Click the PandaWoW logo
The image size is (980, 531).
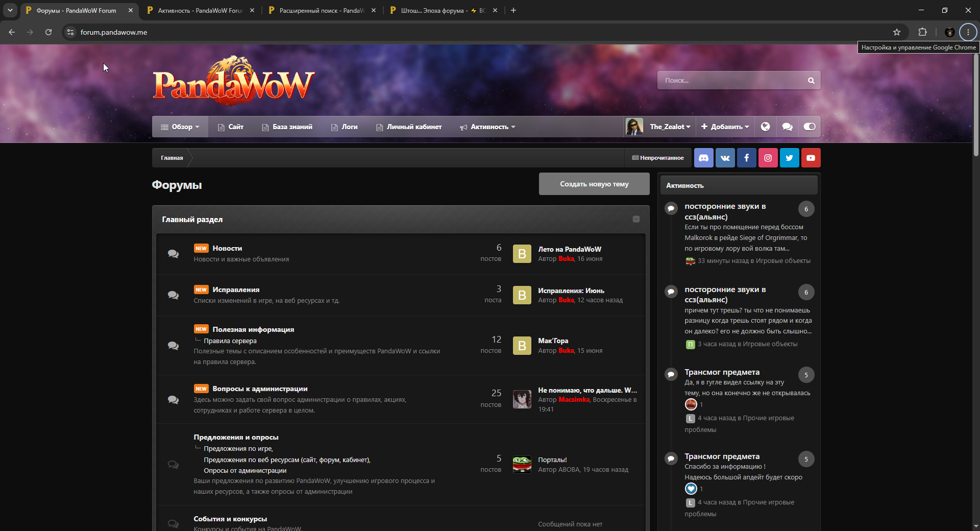(233, 81)
